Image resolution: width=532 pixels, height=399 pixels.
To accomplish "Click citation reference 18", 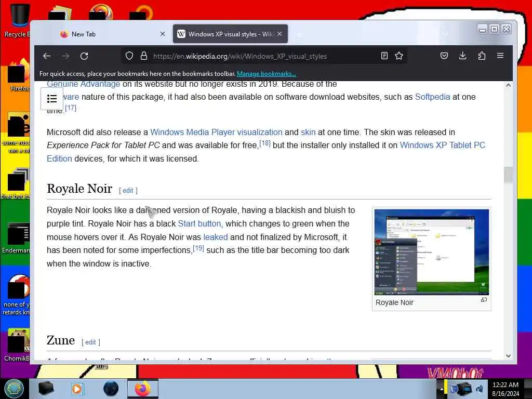I will 265,143.
